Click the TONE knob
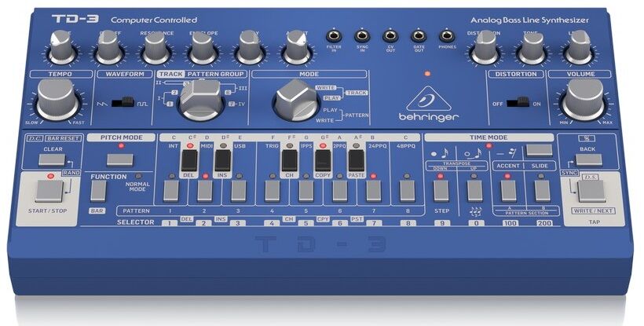Viewport: 644px width, 326px height. [532, 47]
